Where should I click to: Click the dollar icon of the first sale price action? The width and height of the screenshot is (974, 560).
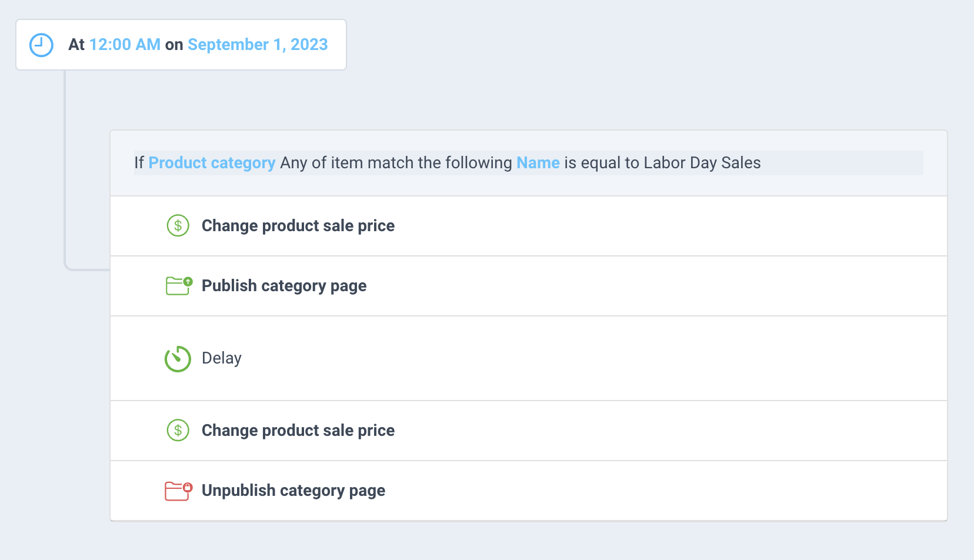[178, 226]
